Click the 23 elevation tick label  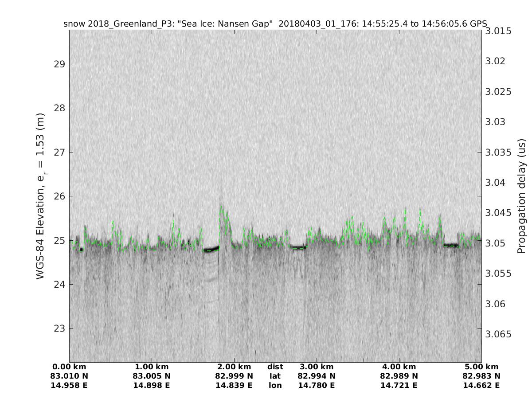[x=59, y=329]
